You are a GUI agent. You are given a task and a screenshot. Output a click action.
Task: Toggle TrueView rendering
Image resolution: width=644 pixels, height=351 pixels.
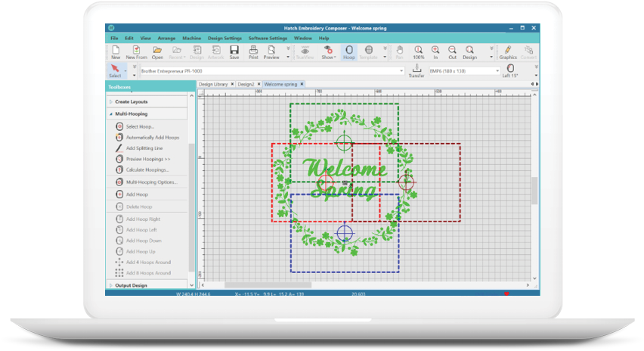(306, 51)
